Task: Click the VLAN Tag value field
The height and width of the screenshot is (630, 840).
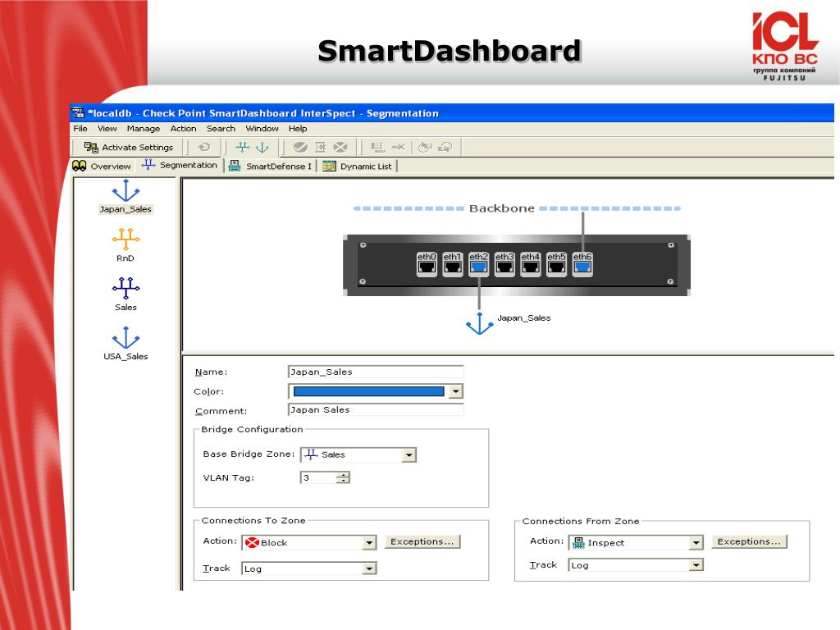Action: (319, 477)
